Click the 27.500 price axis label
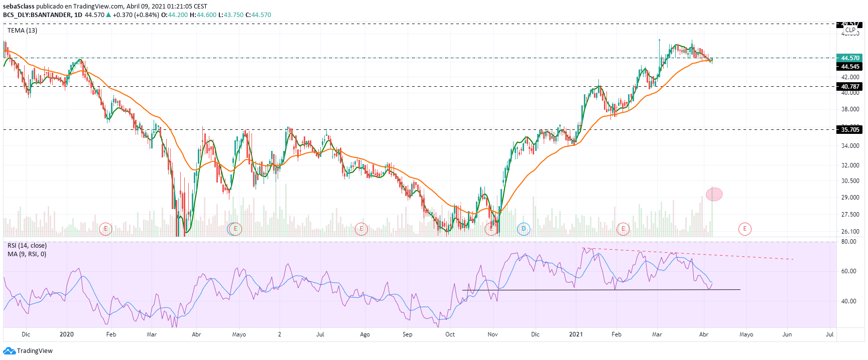Screen dimensions: 868x360 click(x=850, y=215)
